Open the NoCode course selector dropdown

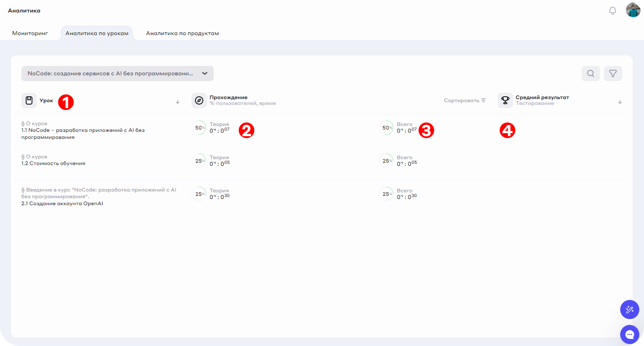(x=117, y=74)
